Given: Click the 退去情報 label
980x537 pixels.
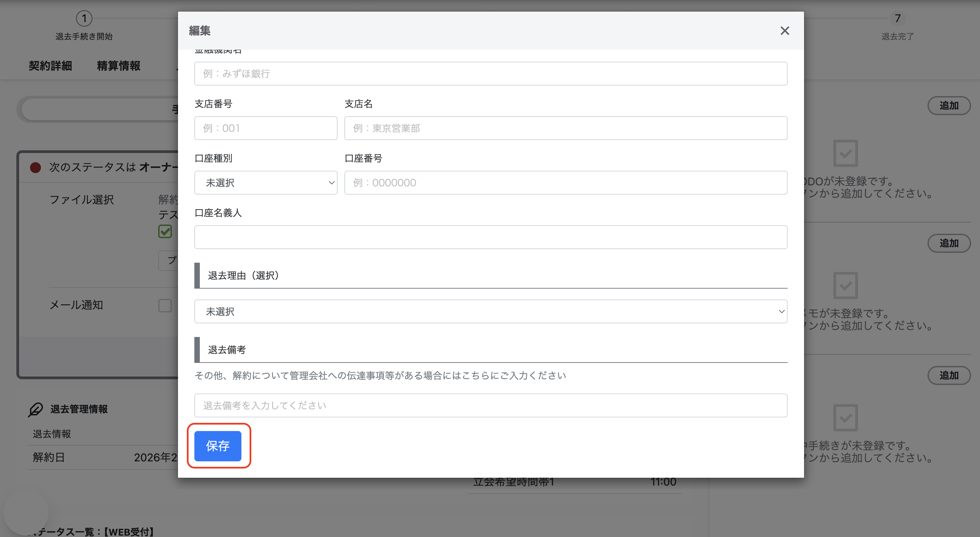Looking at the screenshot, I should tap(52, 434).
